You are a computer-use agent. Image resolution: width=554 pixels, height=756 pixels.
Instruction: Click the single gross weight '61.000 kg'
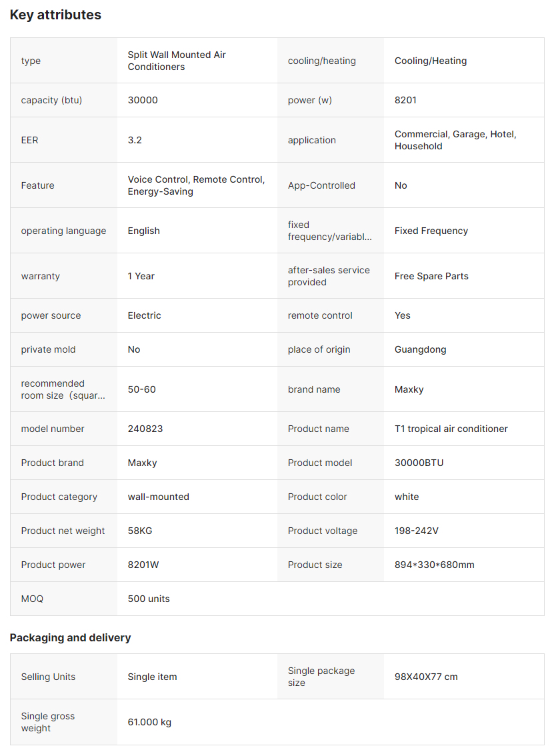coord(149,722)
